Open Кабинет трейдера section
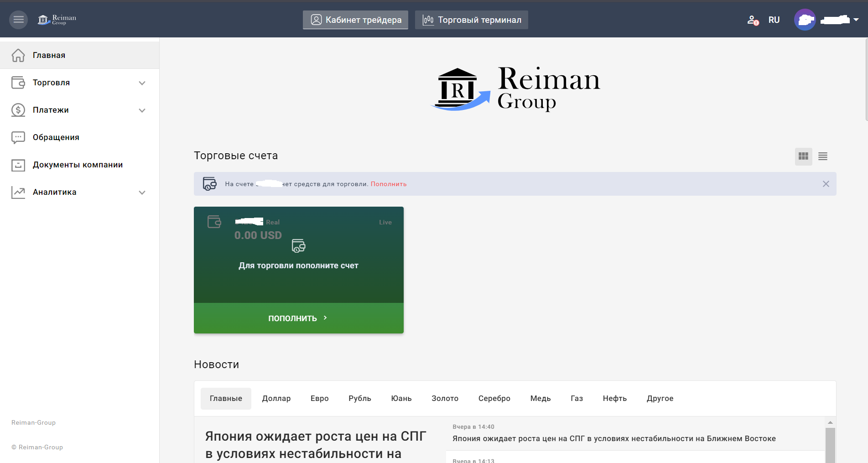This screenshot has width=868, height=463. click(x=356, y=20)
